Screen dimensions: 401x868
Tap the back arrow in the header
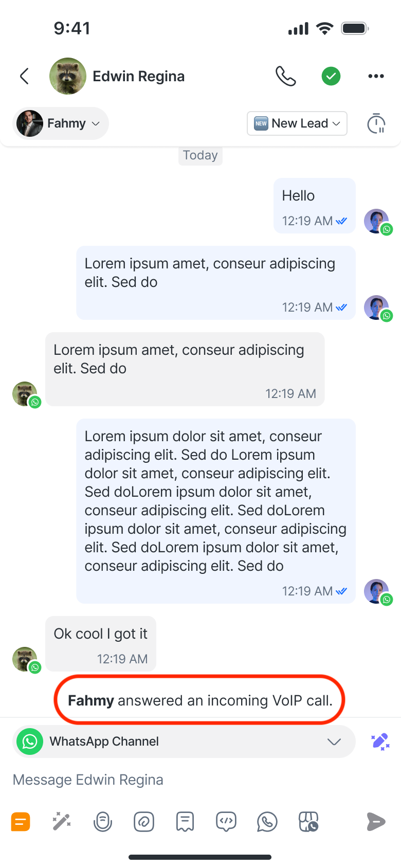24,76
